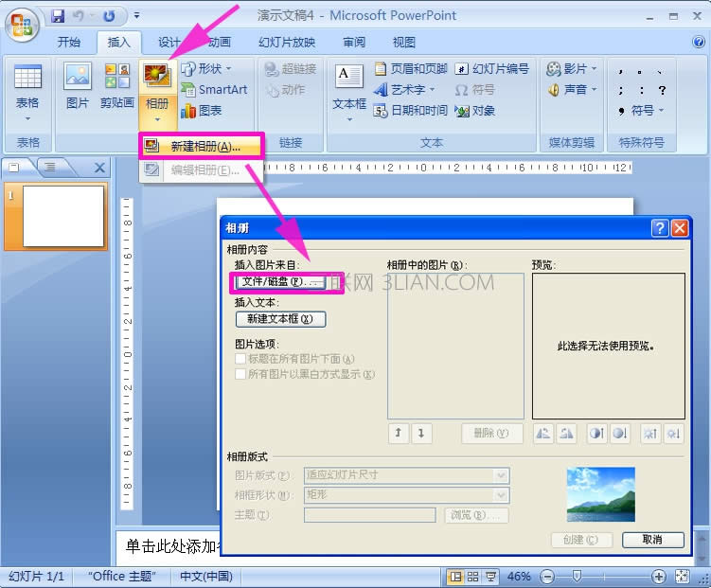711x588 pixels.
Task: Move selected picture up in album
Action: [399, 434]
